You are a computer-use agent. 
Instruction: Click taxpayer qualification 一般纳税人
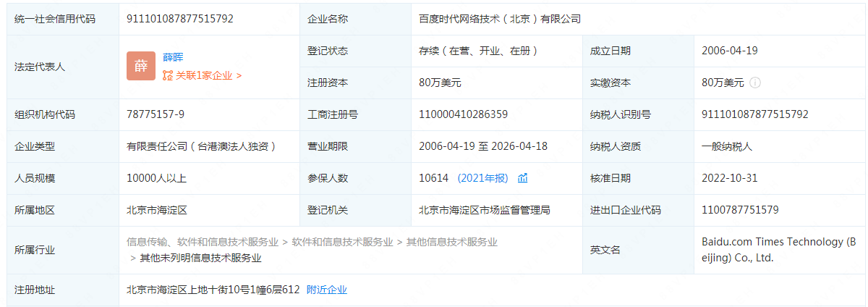pos(727,146)
